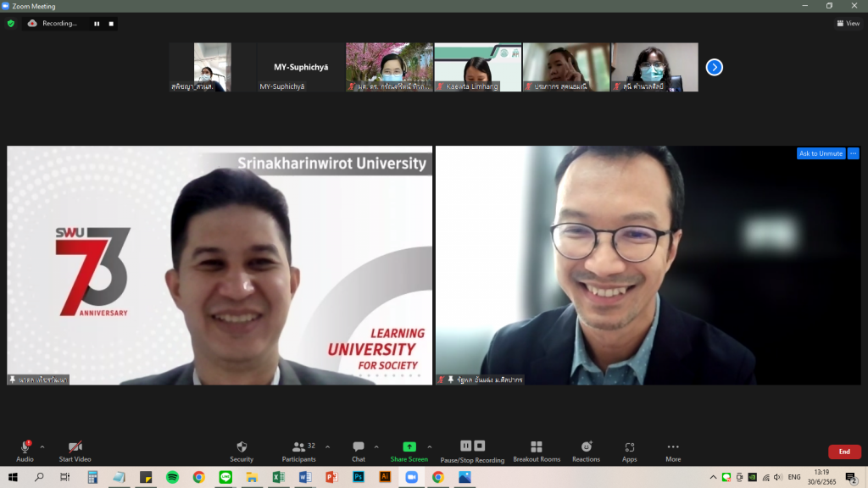The width and height of the screenshot is (868, 488).
Task: Switch to Zoom on the taskbar
Action: [411, 477]
